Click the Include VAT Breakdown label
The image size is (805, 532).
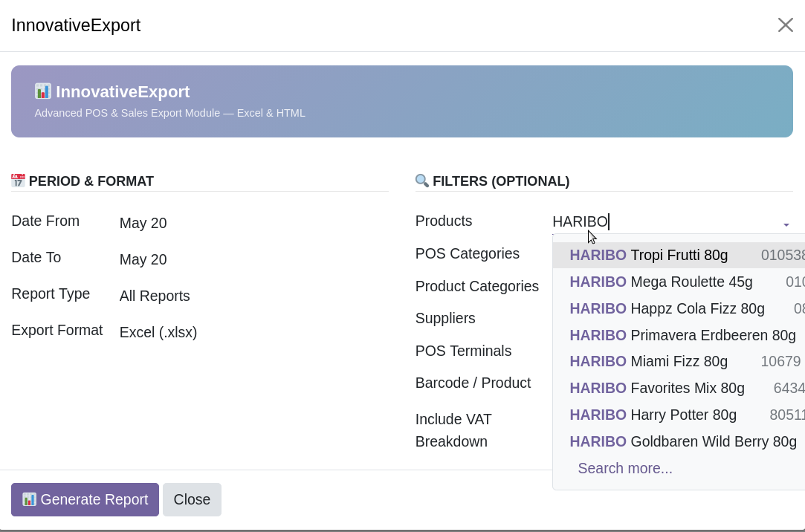click(x=453, y=430)
